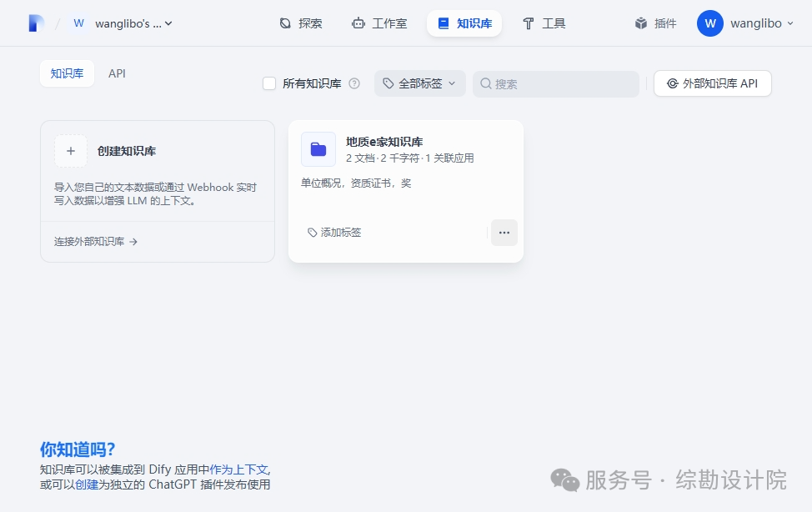Click the 知识库 book icon in top navigation
This screenshot has width=812, height=512.
click(x=444, y=23)
